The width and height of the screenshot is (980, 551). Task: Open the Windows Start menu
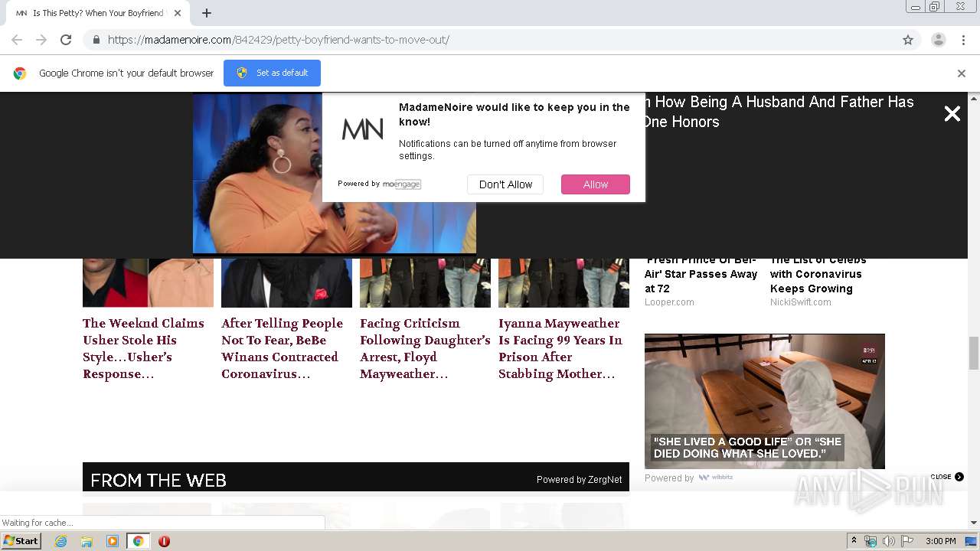[21, 541]
